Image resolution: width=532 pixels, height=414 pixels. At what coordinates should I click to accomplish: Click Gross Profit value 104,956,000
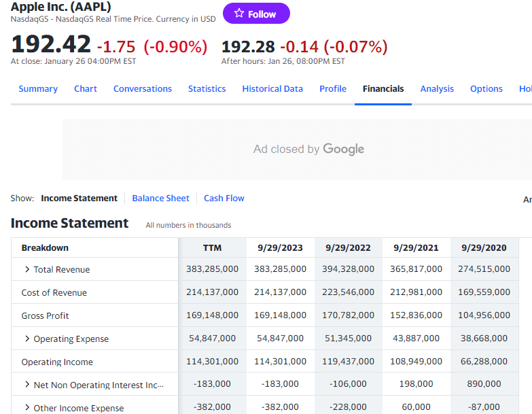point(484,315)
